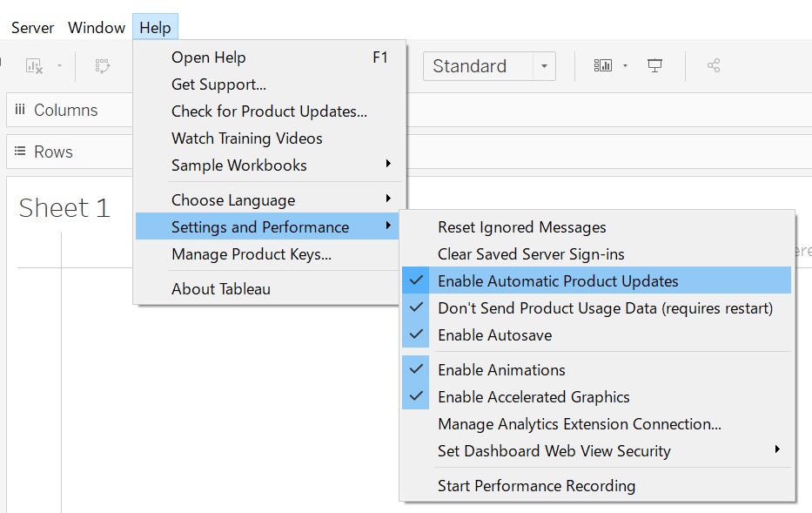812x513 pixels.
Task: Open the Standard fit dropdown
Action: (544, 66)
